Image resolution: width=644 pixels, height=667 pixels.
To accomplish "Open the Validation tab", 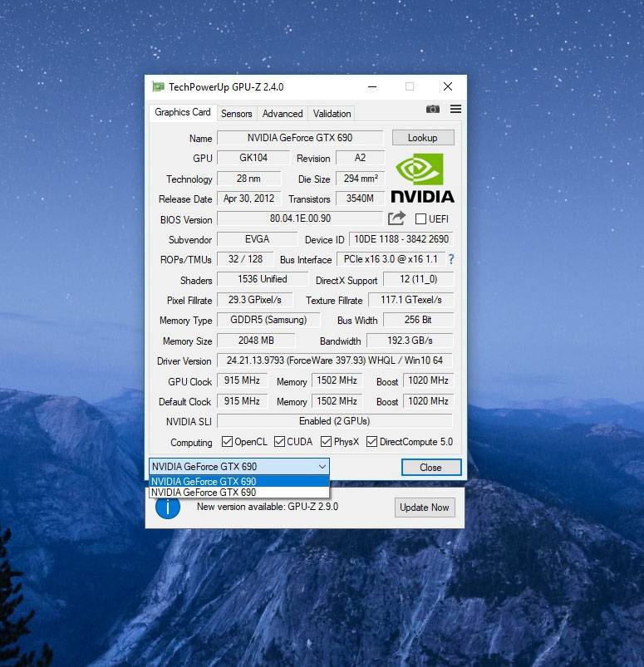I will (x=332, y=114).
